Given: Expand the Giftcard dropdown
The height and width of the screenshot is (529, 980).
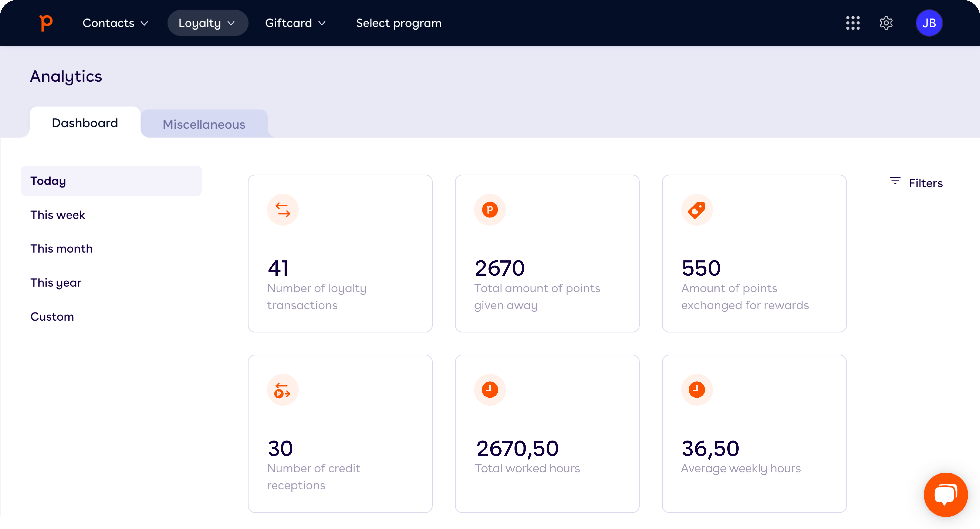Looking at the screenshot, I should 295,23.
